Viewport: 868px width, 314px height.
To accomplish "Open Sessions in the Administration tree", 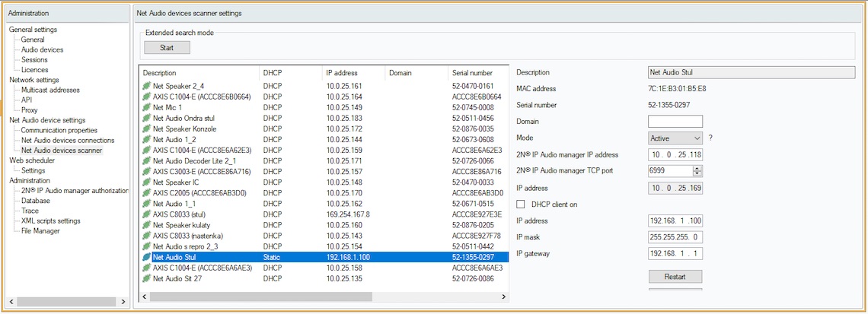I will click(x=34, y=60).
